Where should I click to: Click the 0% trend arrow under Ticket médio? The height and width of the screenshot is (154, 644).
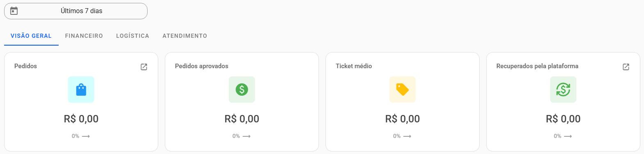(407, 136)
